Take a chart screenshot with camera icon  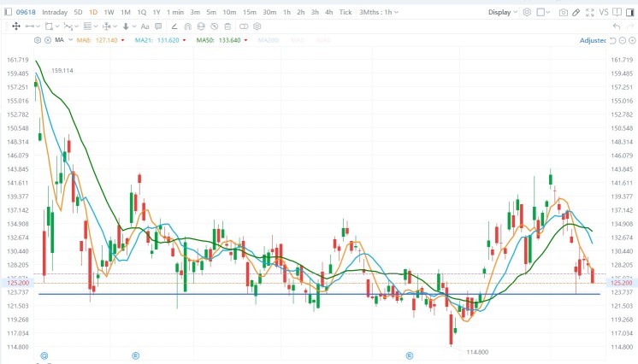click(563, 13)
